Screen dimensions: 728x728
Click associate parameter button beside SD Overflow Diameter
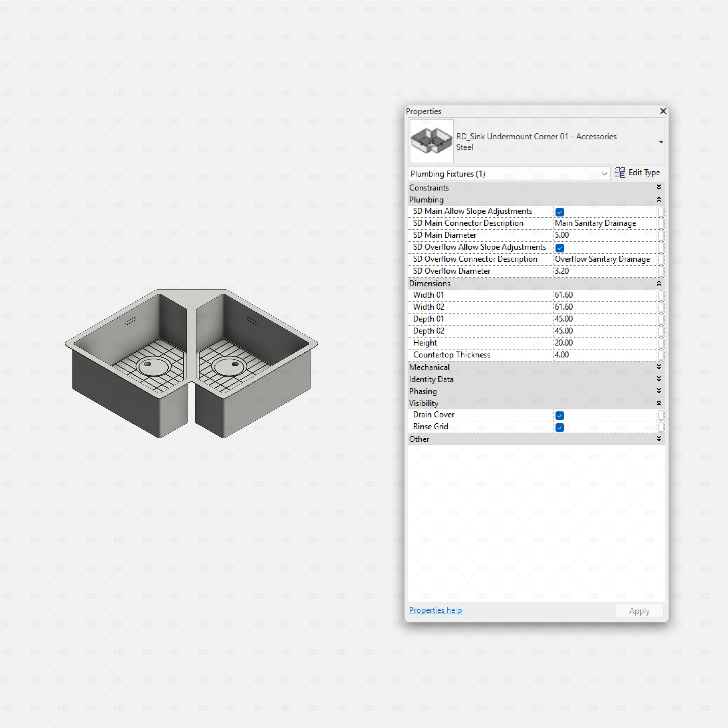tap(662, 271)
